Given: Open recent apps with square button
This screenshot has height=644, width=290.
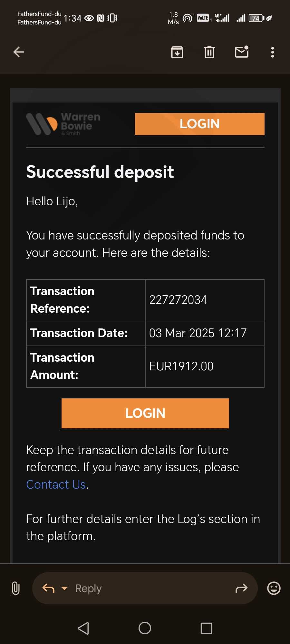Looking at the screenshot, I should click(x=206, y=628).
